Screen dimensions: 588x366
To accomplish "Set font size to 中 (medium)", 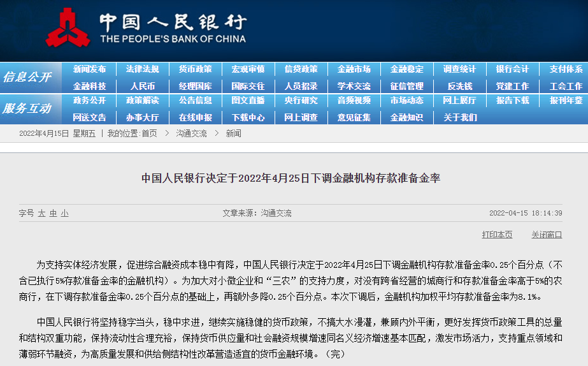I will (x=54, y=214).
